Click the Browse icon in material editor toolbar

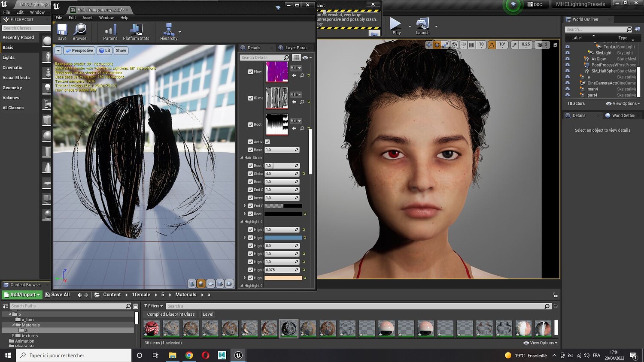79,32
